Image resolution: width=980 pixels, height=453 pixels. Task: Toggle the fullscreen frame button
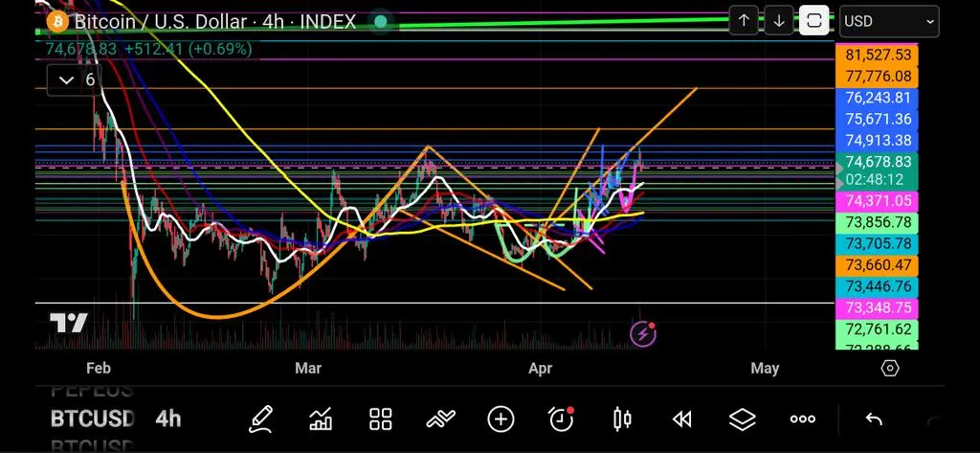[x=813, y=21]
